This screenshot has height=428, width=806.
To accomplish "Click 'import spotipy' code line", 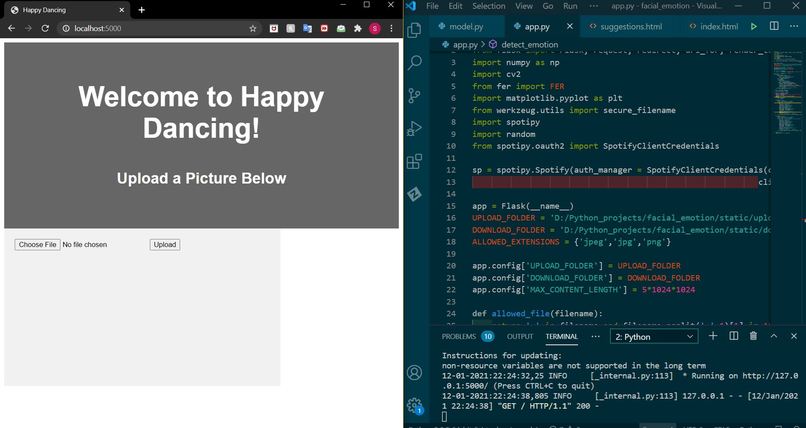I will [x=506, y=122].
